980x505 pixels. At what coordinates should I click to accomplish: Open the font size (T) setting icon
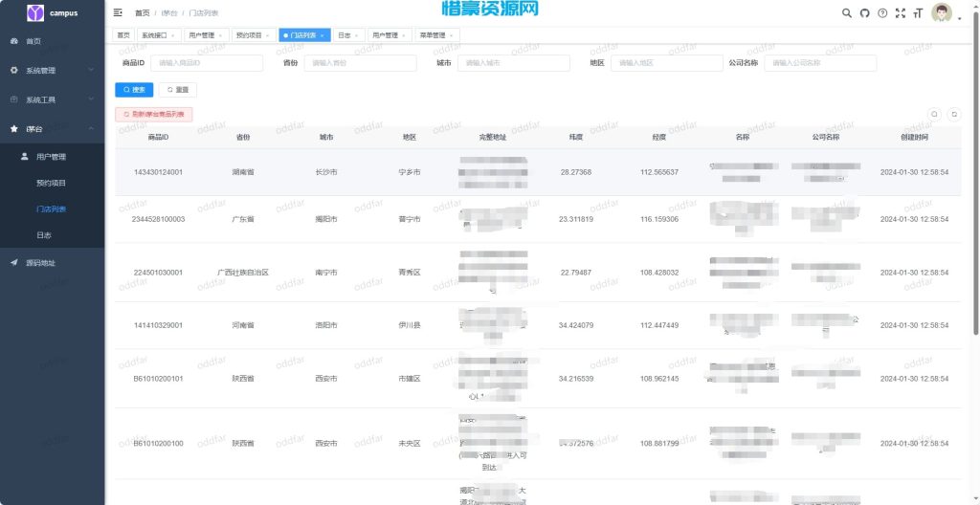(x=918, y=13)
